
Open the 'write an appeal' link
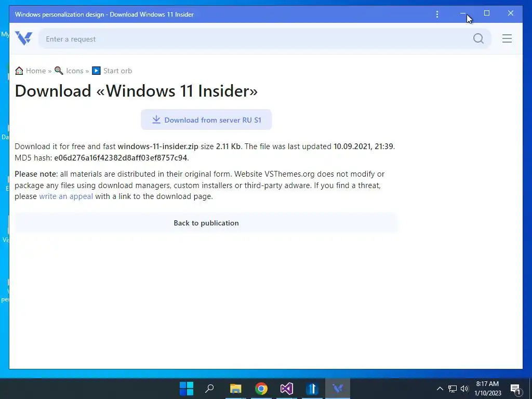tap(66, 196)
